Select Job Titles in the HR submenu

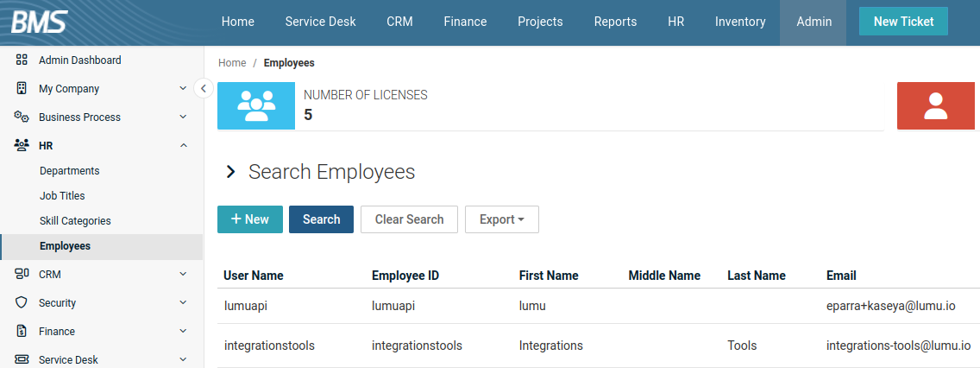click(x=62, y=196)
